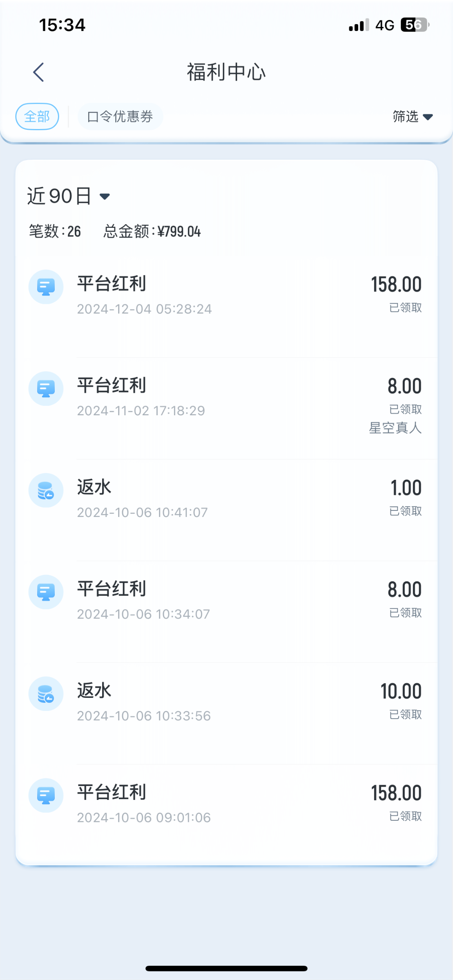Click the arrow next to 近90日
Image resolution: width=453 pixels, height=980 pixels.
(105, 197)
